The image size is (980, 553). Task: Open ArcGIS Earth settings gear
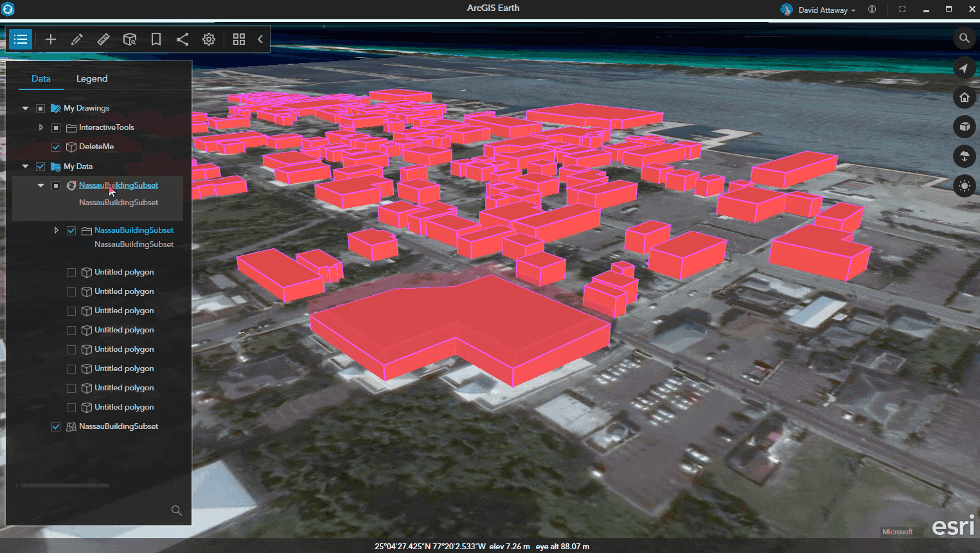tap(208, 39)
